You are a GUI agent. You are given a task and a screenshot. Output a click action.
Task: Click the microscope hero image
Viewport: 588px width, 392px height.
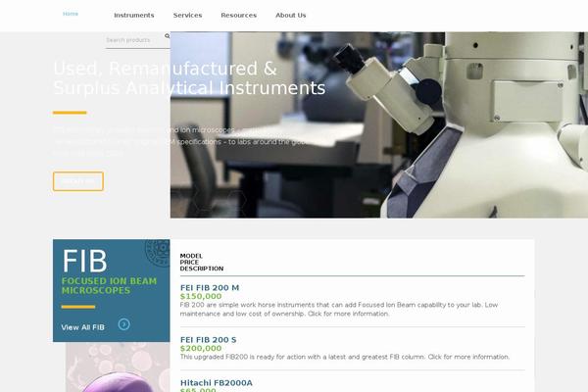(x=379, y=124)
